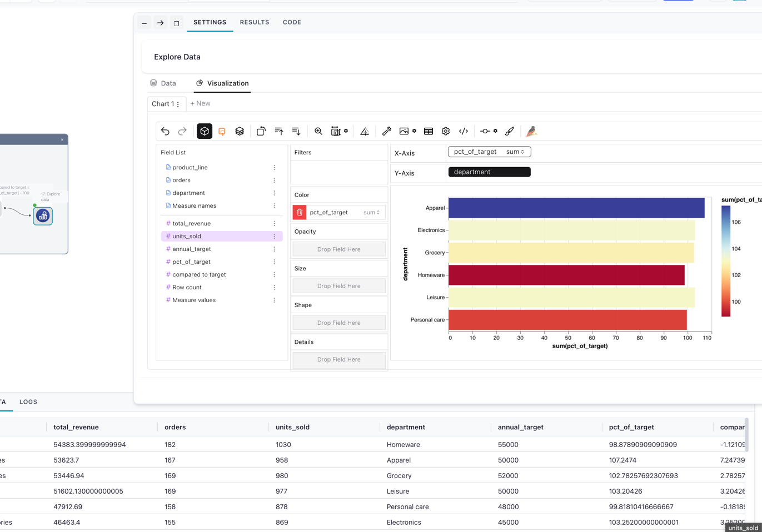Click the table view icon
The height and width of the screenshot is (532, 762).
pyautogui.click(x=429, y=131)
